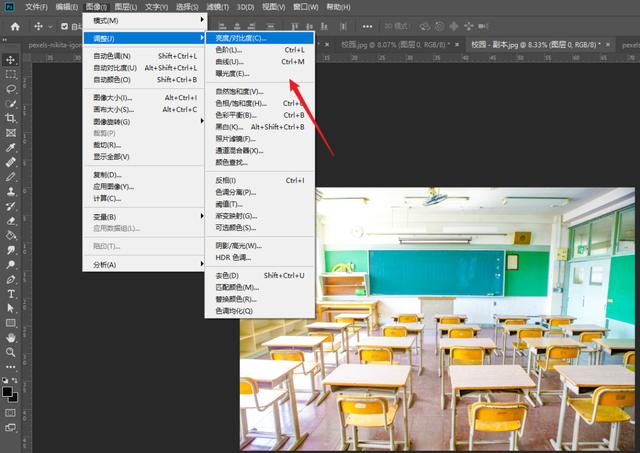640x453 pixels.
Task: Select the Path Selection arrow tool
Action: click(11, 309)
